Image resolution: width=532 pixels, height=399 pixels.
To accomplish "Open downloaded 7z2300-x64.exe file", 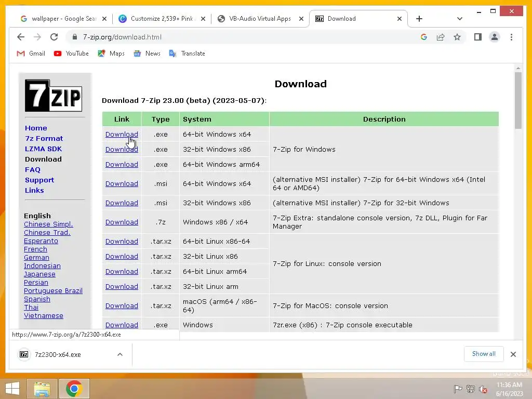I will [x=58, y=354].
